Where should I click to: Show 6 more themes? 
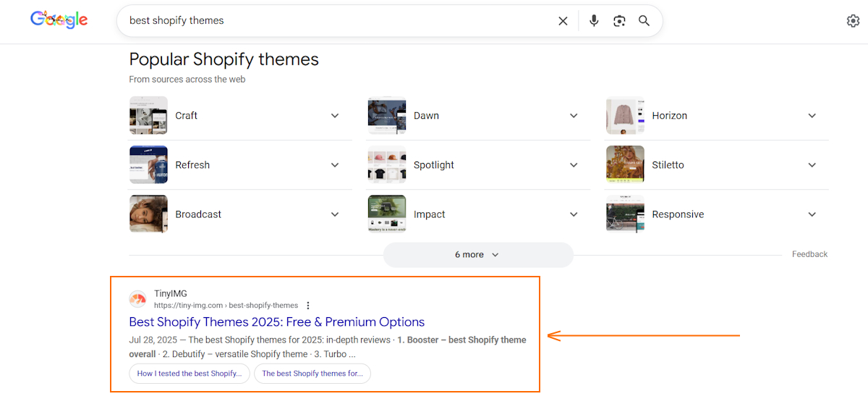(x=478, y=255)
